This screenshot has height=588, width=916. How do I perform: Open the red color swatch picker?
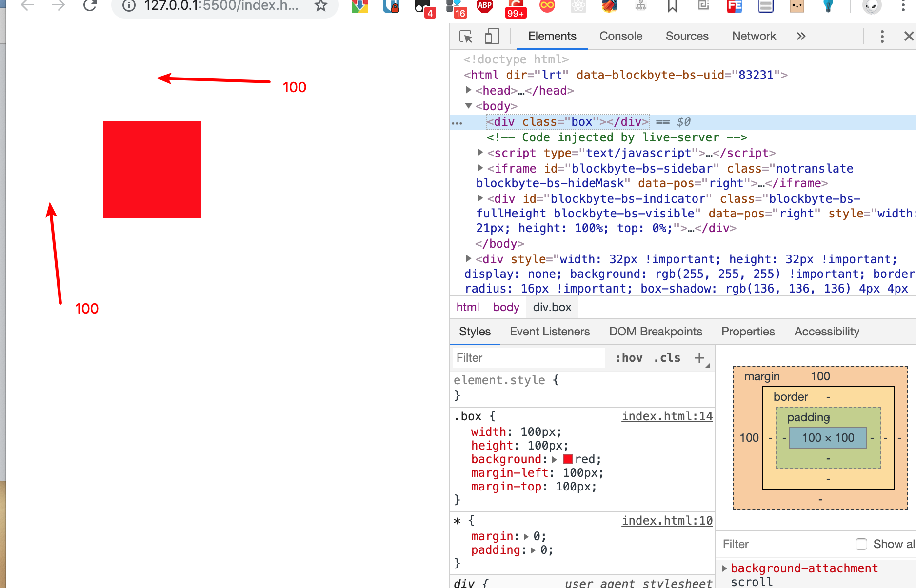(x=567, y=459)
